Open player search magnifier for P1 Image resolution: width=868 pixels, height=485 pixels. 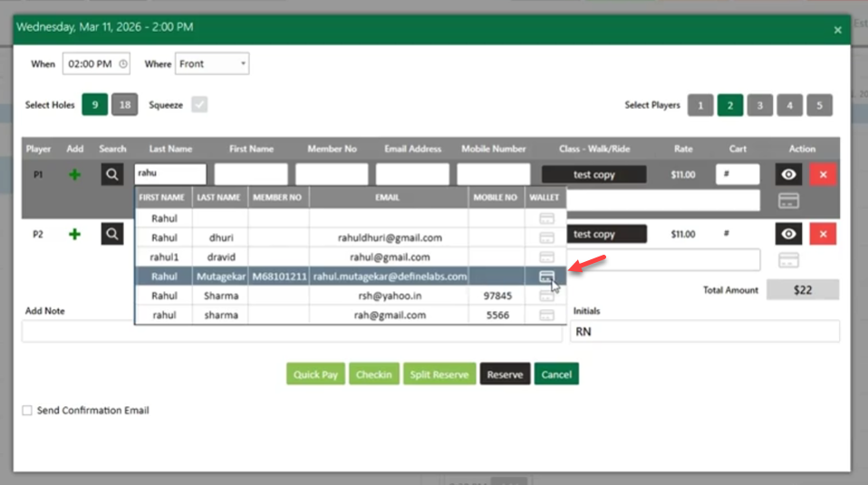tap(112, 174)
